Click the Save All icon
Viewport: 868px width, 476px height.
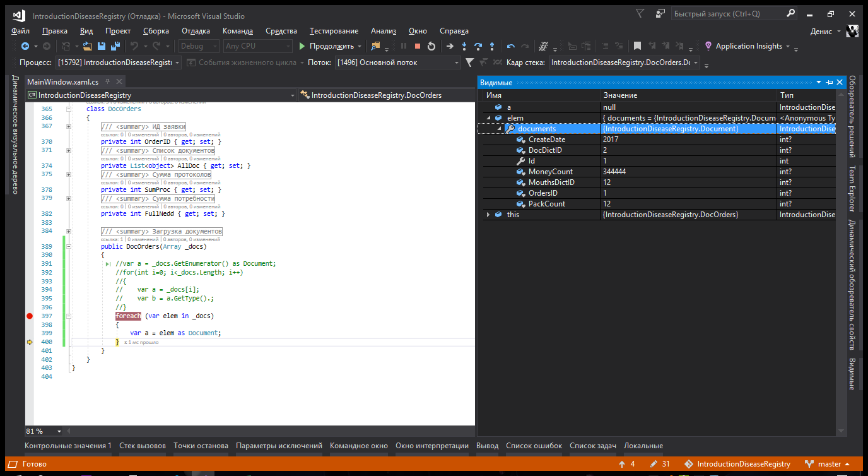pos(115,46)
